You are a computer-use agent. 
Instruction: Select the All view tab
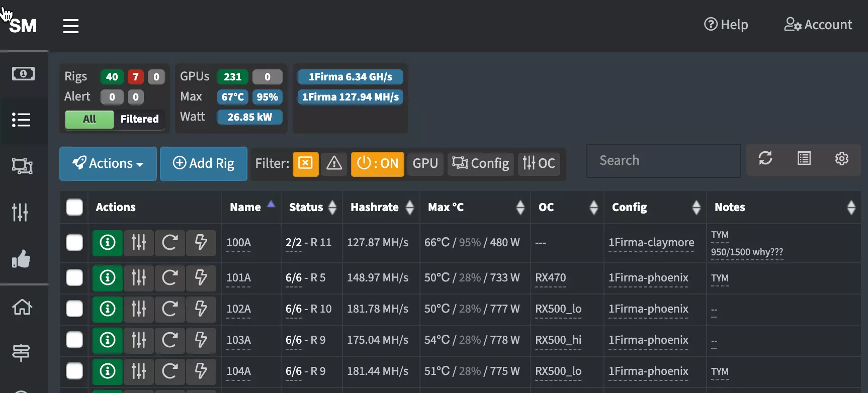coord(90,119)
